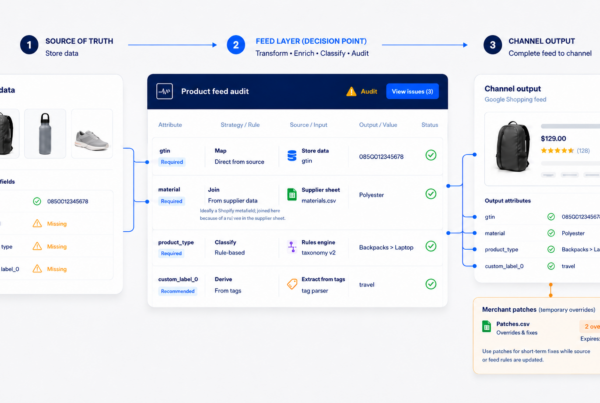Click the check icon next to product_type in Output attributes
Image resolution: width=600 pixels, height=403 pixels.
click(551, 250)
